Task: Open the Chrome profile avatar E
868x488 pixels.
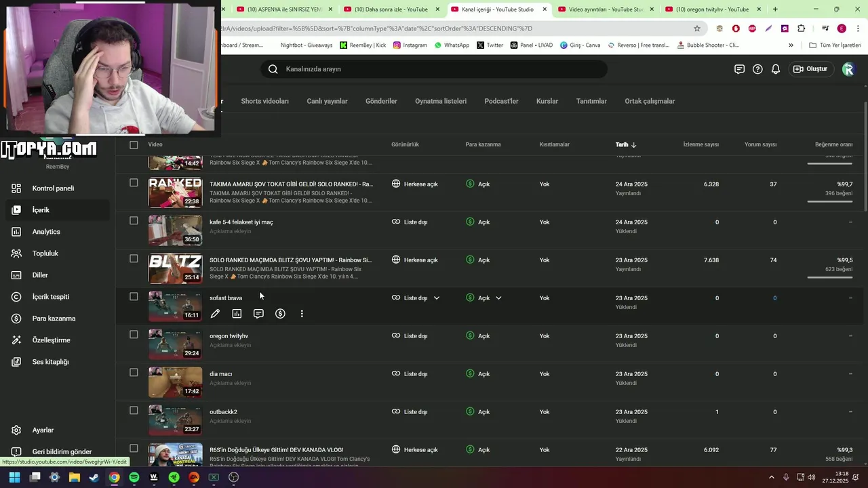Action: (x=842, y=28)
